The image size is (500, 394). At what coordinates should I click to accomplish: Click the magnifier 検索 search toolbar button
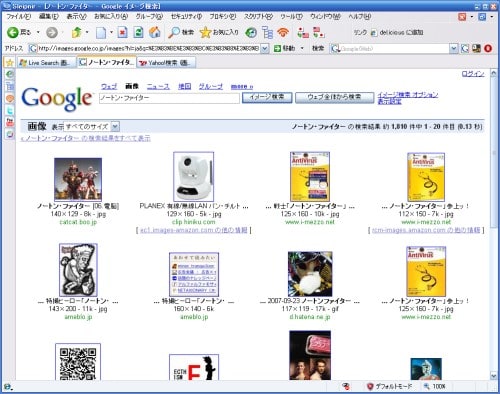click(181, 32)
